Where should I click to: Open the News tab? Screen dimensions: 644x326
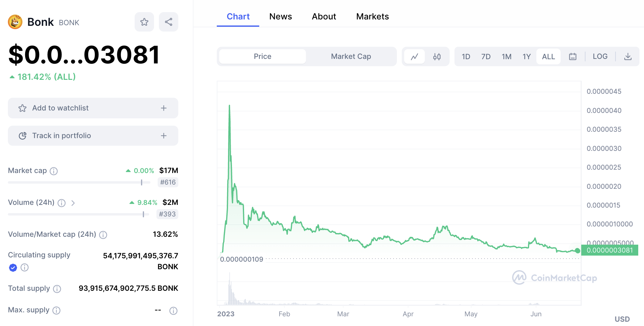280,16
